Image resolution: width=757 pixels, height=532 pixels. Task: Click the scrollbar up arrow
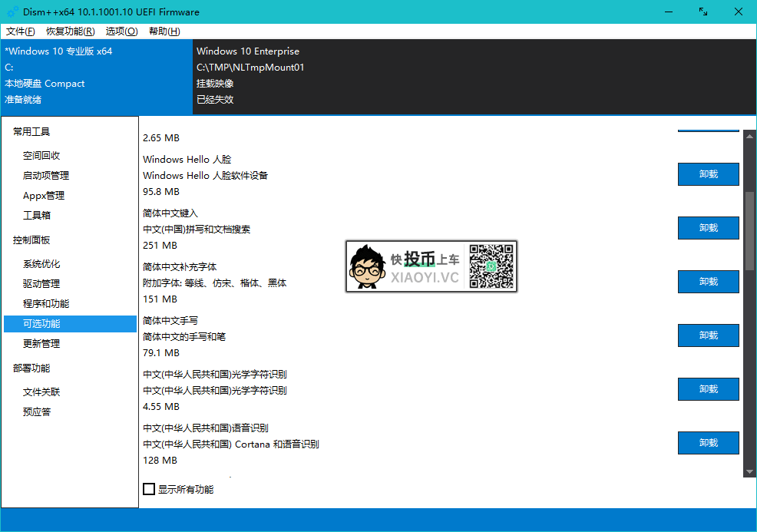click(x=749, y=136)
